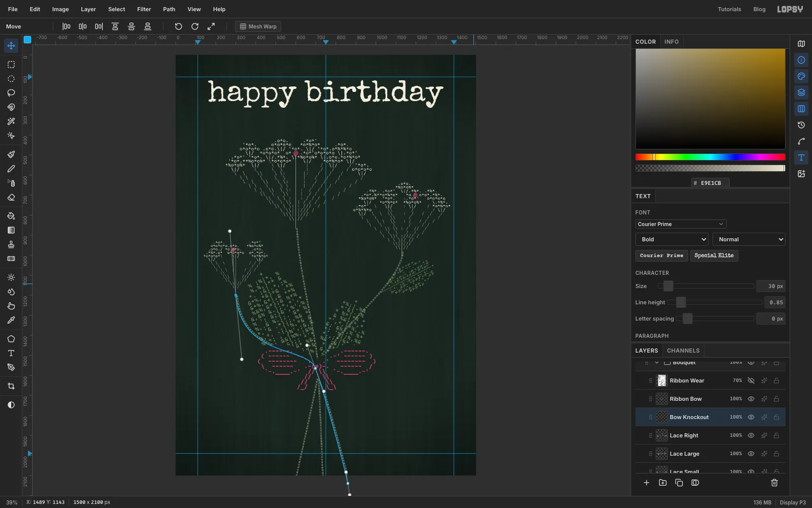The height and width of the screenshot is (508, 812).
Task: Select the eyedropper tool
Action: (11, 320)
